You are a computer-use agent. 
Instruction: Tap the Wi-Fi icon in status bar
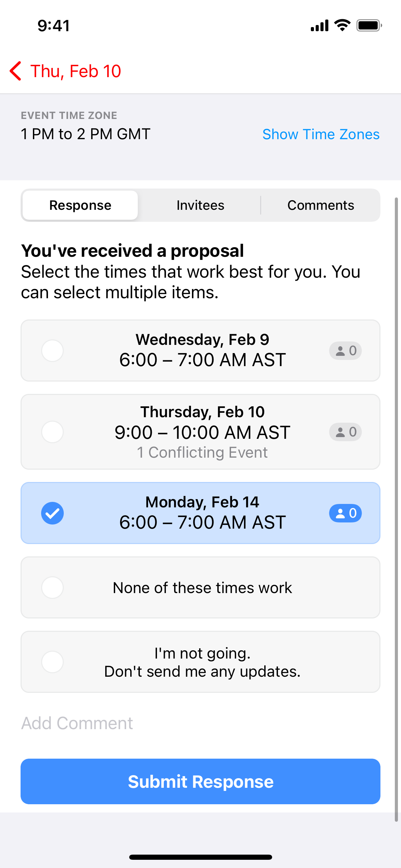tap(342, 25)
